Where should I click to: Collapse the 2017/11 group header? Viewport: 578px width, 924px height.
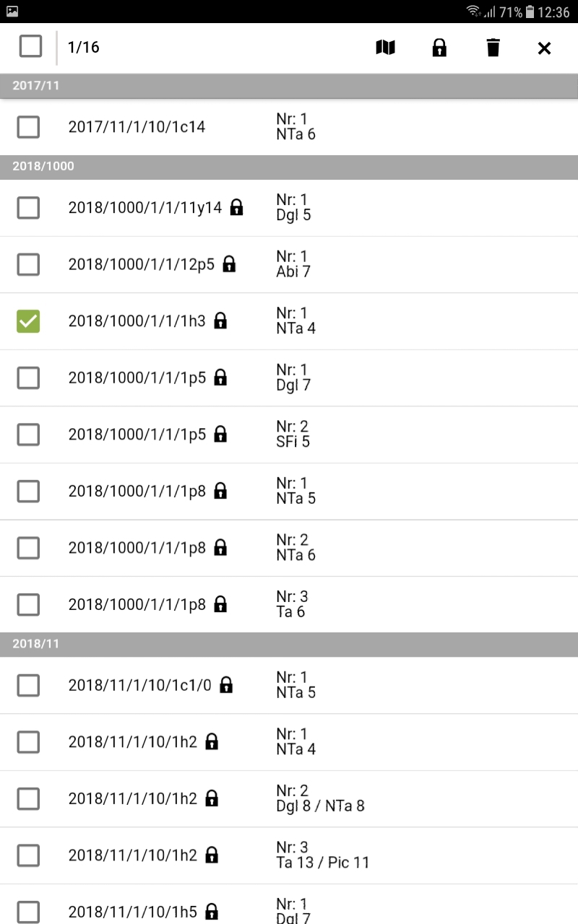tap(289, 85)
